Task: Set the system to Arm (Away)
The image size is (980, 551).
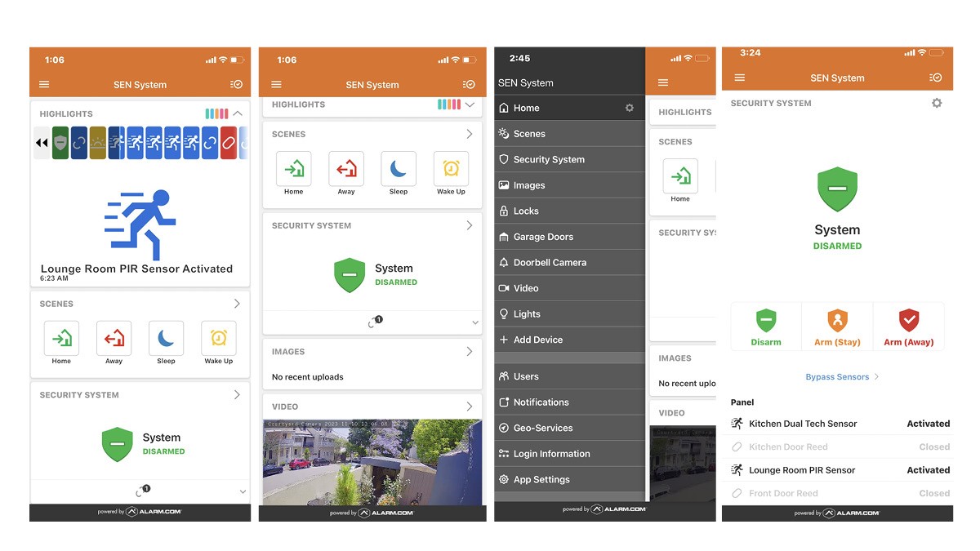Action: tap(908, 327)
